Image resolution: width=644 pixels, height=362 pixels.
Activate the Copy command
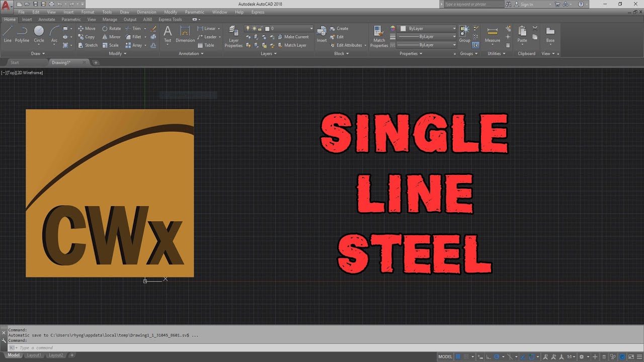coord(87,37)
